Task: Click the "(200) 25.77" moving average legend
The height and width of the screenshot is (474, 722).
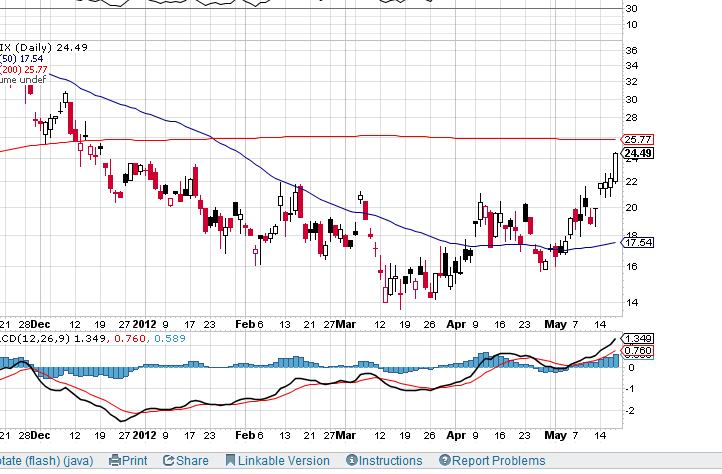Action: click(x=23, y=70)
